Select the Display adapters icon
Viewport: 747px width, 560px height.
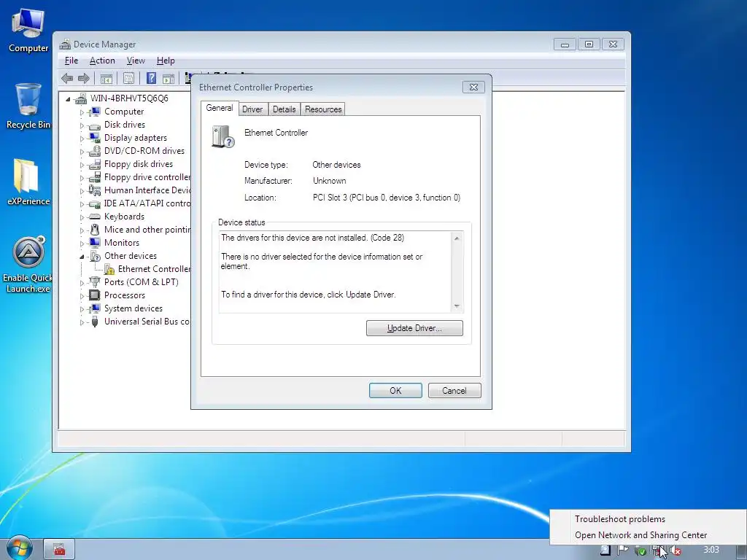tap(95, 138)
